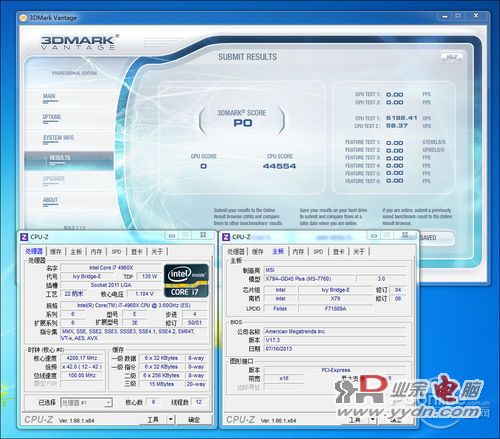Image resolution: width=500 pixels, height=439 pixels.
Task: Click the HELP button in Submit Results
Action: 452,57
